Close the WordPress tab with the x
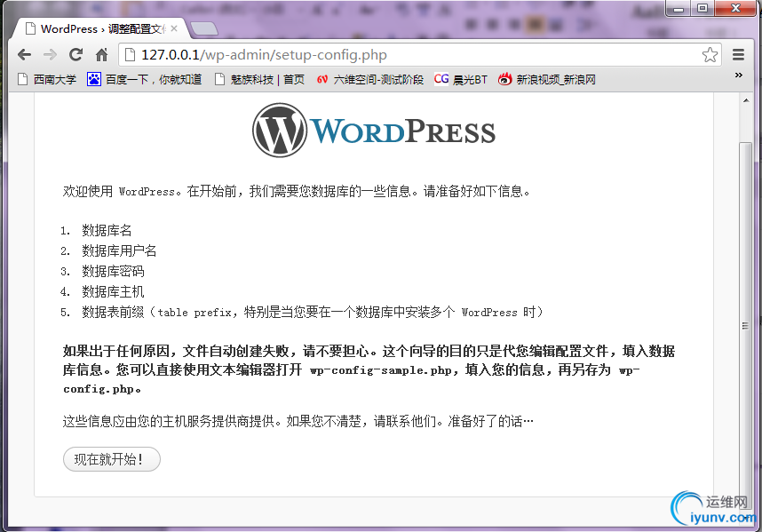 173,28
